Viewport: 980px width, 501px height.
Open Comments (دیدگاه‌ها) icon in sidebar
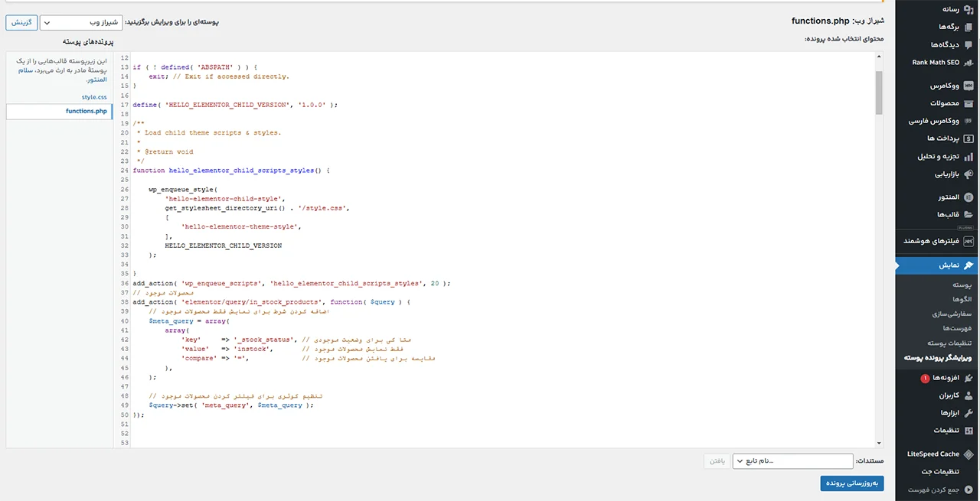point(969,44)
